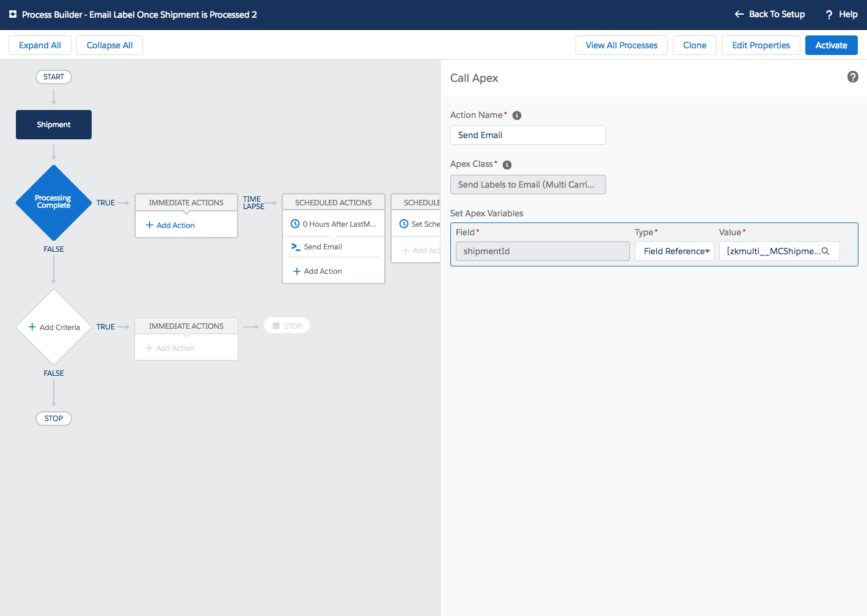Click the plus icon for Add Action under Send Email
Viewport: 867px width, 616px height.
pyautogui.click(x=297, y=271)
